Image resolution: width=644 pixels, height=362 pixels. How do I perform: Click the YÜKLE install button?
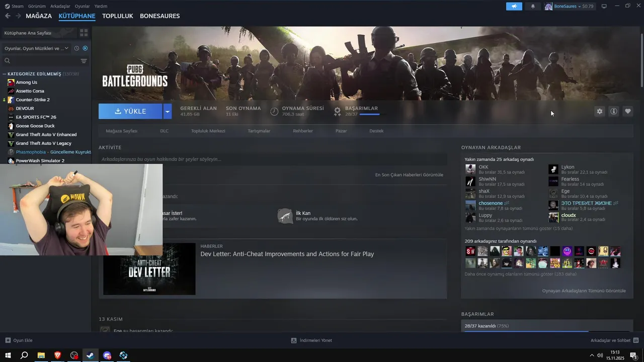coord(130,112)
